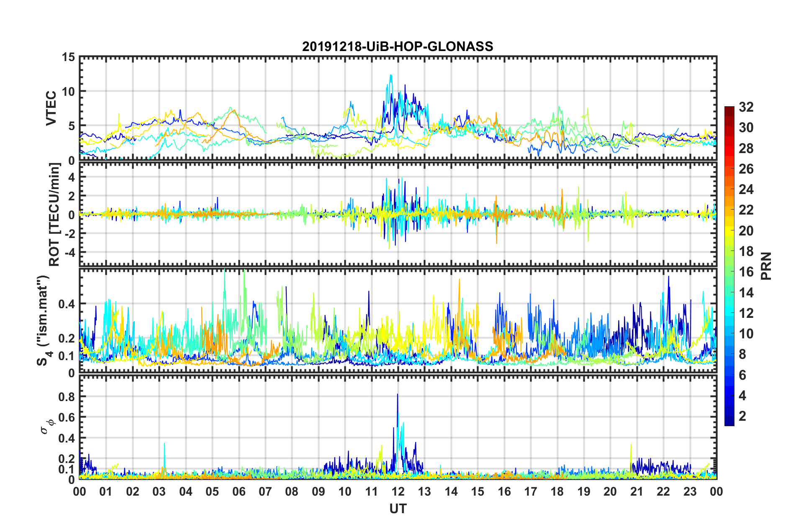Click VTEC axis tick label 10
The height and width of the screenshot is (532, 796).
point(68,91)
